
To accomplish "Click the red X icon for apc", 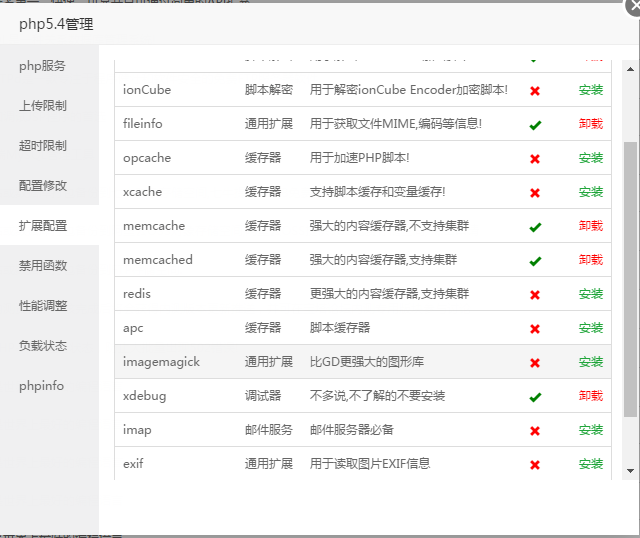I will pyautogui.click(x=535, y=329).
